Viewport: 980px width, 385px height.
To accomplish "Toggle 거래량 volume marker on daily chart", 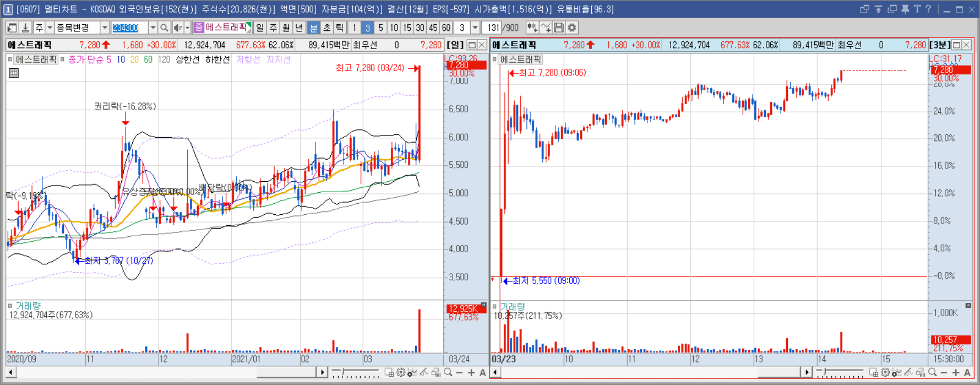I will pos(10,306).
